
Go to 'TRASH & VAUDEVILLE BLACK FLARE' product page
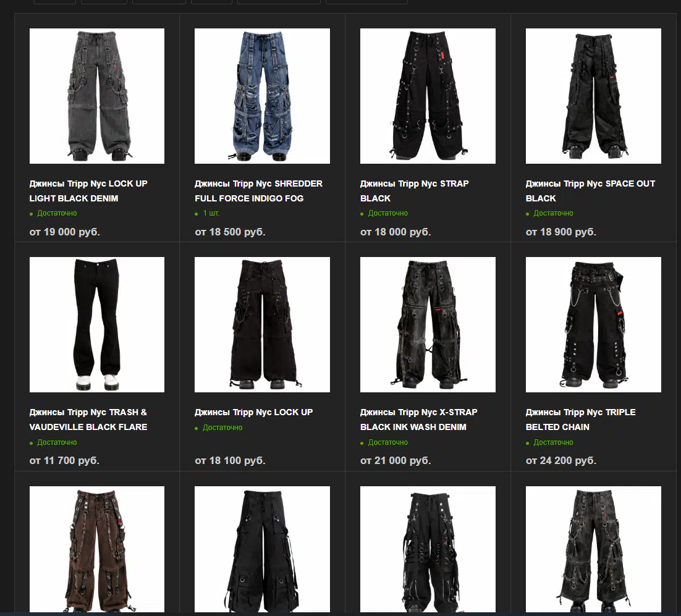click(x=88, y=420)
